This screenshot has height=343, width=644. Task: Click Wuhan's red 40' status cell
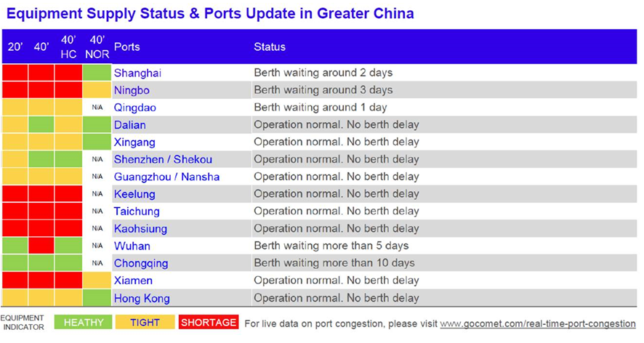point(41,246)
